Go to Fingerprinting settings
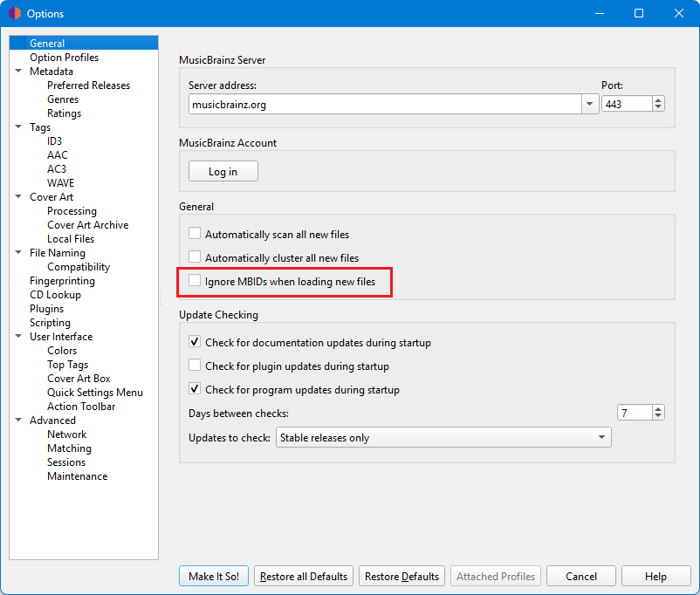The image size is (700, 595). tap(62, 281)
